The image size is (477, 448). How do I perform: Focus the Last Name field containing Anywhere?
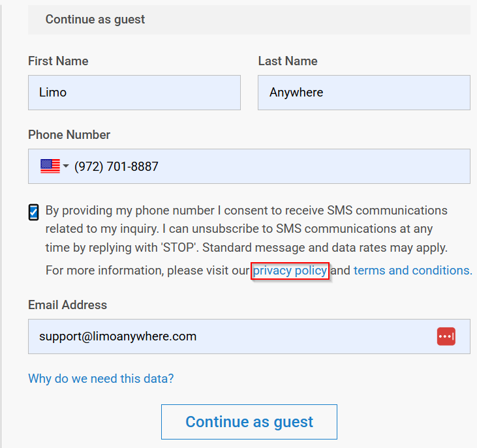point(363,93)
